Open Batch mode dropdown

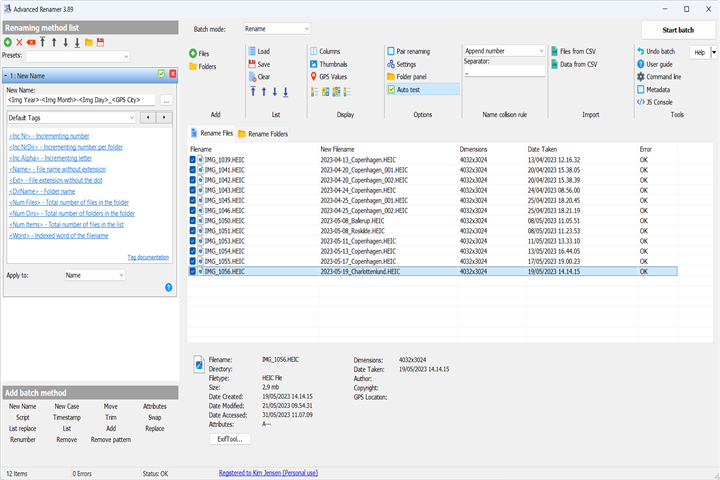(277, 29)
